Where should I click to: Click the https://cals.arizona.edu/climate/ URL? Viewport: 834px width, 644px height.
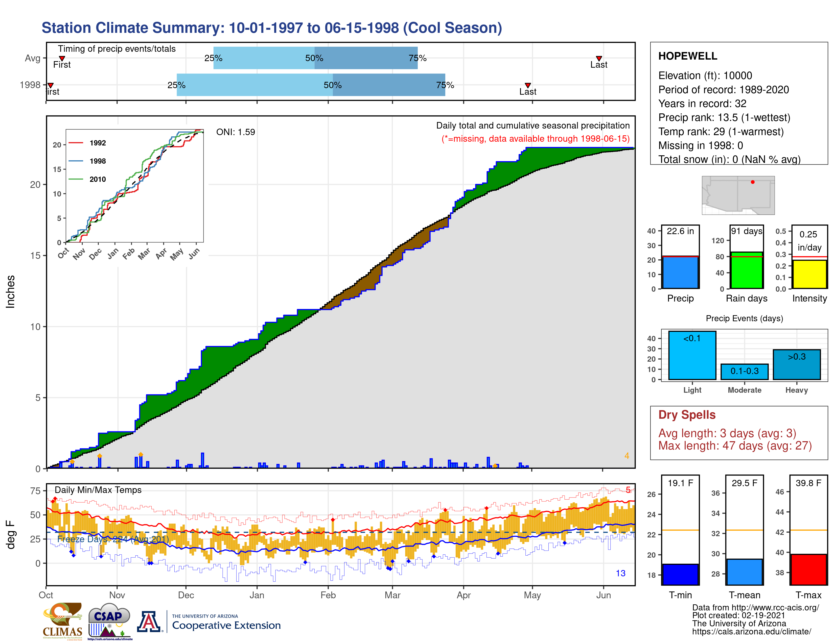coord(752,631)
